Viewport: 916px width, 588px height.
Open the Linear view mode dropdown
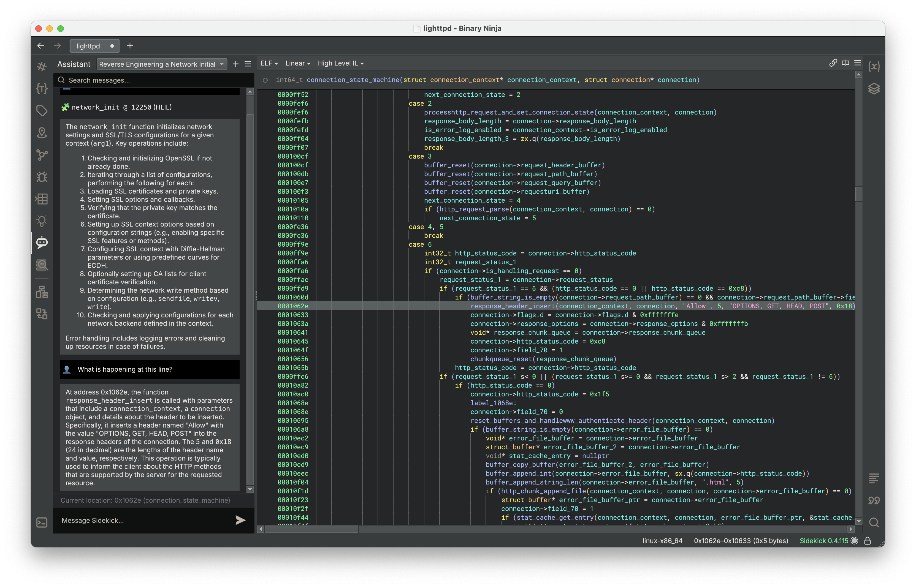coord(297,63)
